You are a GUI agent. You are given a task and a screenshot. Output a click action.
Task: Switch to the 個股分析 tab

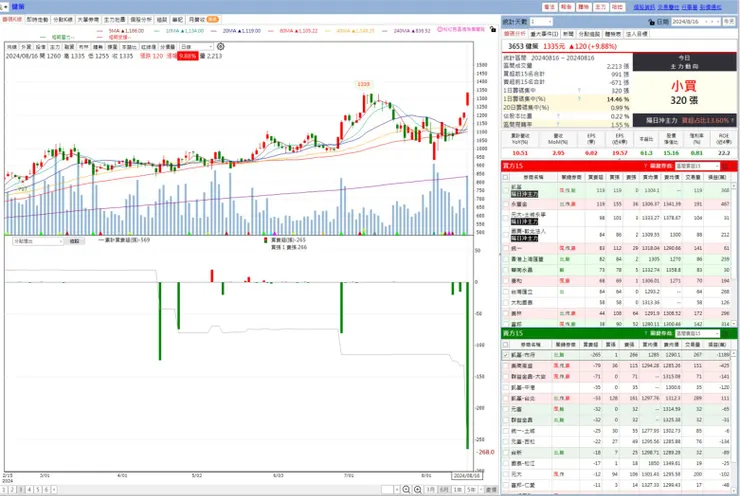click(x=141, y=20)
